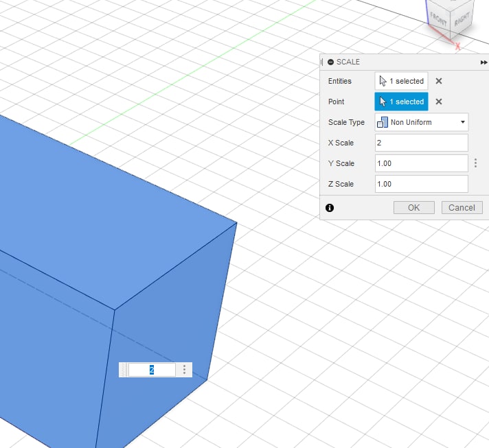The width and height of the screenshot is (489, 448).
Task: Click the 'Entities' label text
Action: pos(339,81)
